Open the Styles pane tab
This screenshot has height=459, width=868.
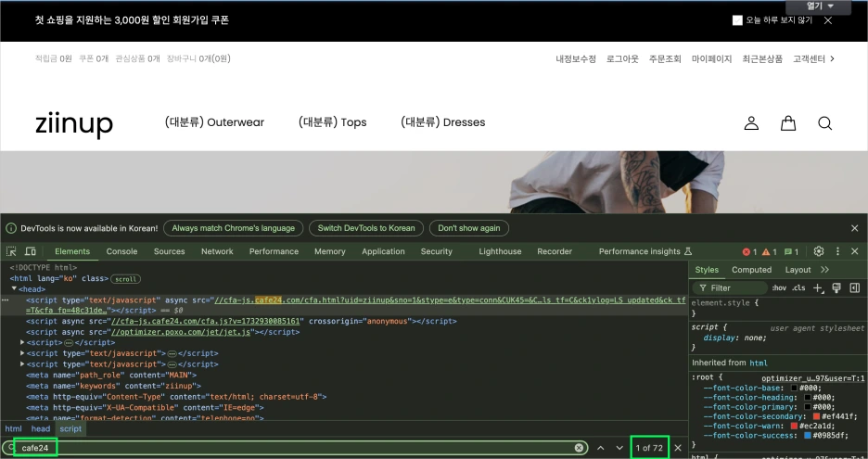point(707,270)
